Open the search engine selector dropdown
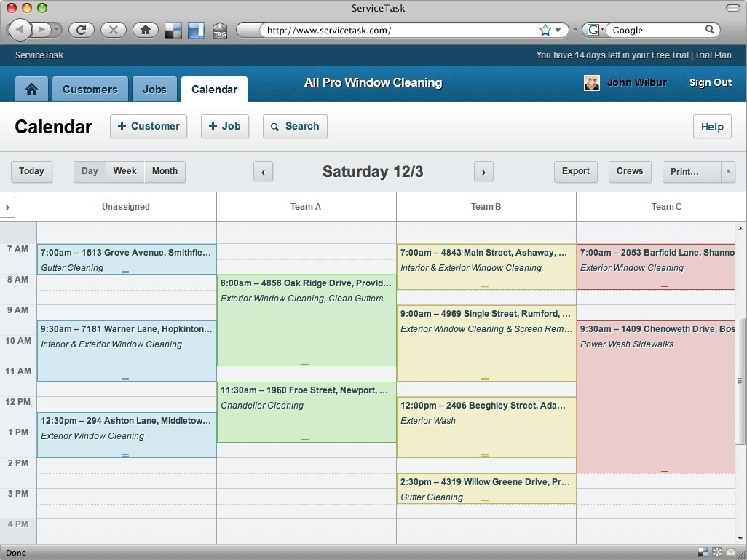The width and height of the screenshot is (747, 560). click(x=596, y=30)
